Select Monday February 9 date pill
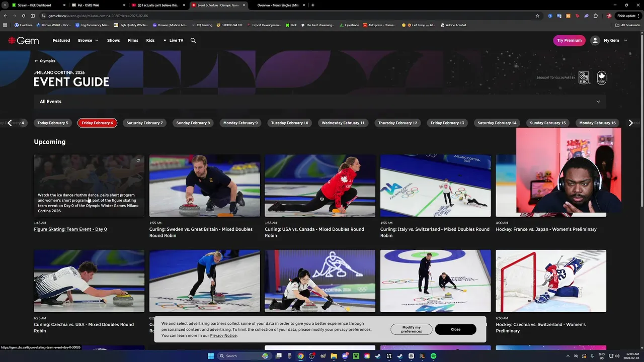This screenshot has height=362, width=644. click(240, 123)
